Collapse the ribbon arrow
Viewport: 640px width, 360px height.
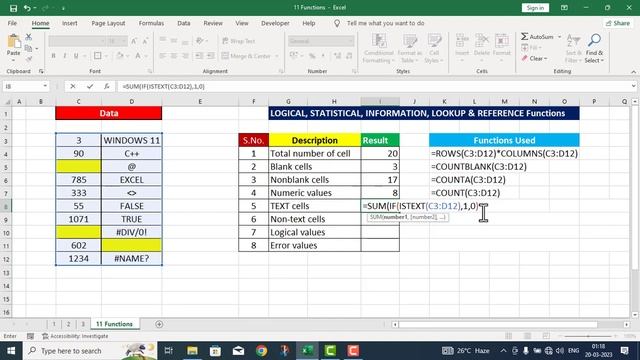click(633, 71)
